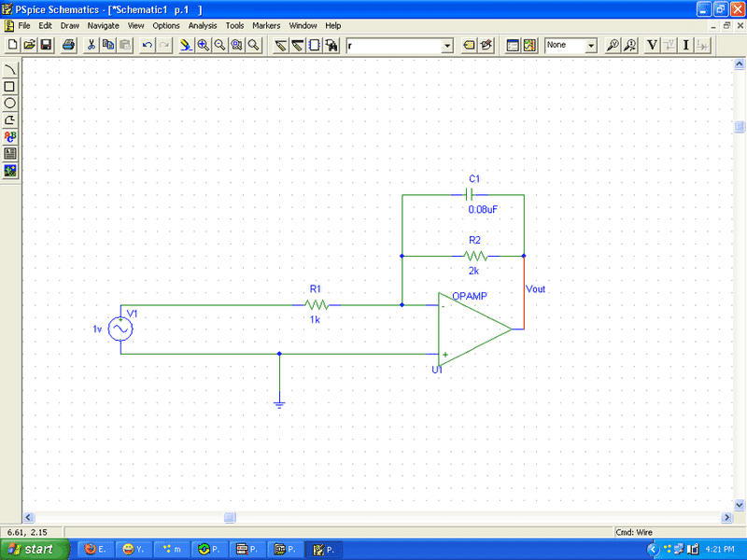Select the Draw Circle tool
This screenshot has width=747, height=560.
10,104
